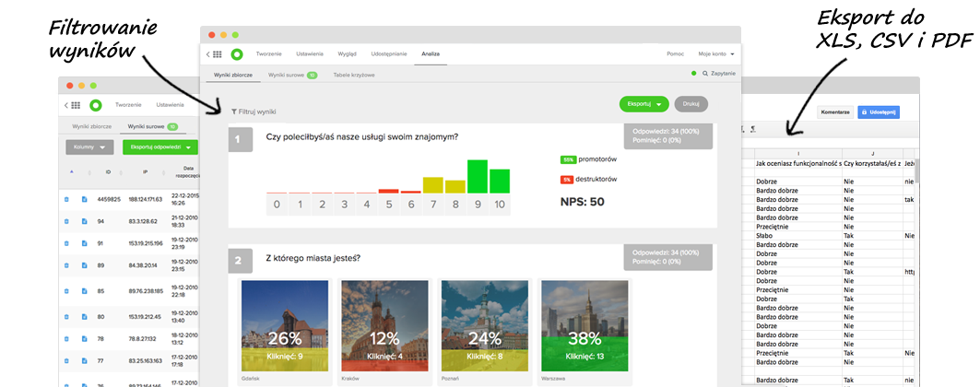Switch to the Wygląd tab
This screenshot has width=980, height=387.
point(347,54)
